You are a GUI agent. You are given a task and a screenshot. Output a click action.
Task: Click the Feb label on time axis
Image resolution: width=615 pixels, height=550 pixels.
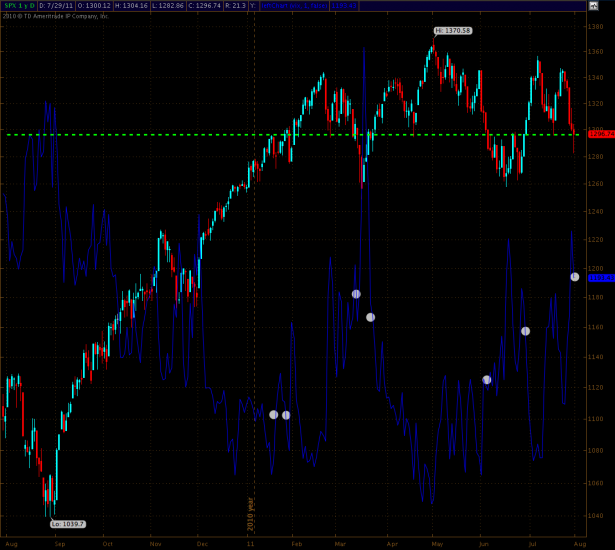297,544
